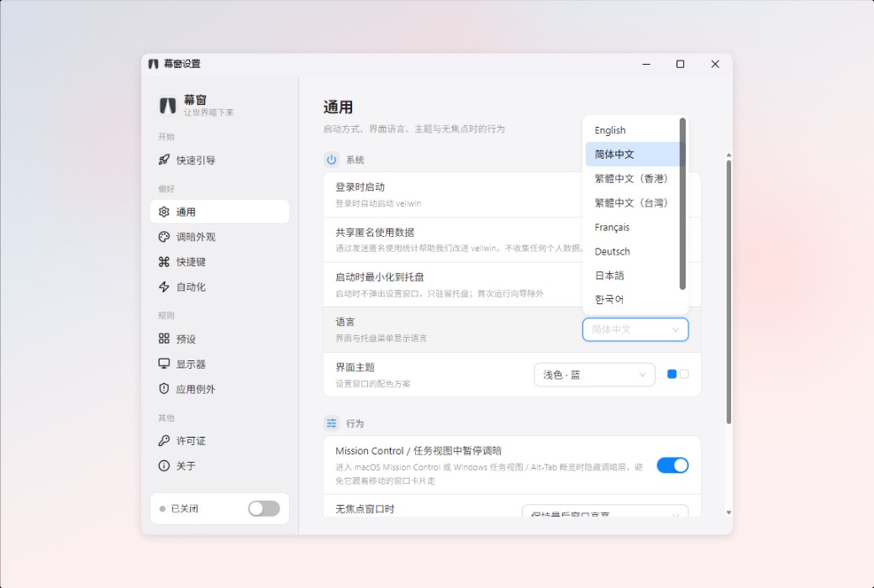Click the scroll-up arrow of main scrollbar
874x588 pixels.
(729, 155)
